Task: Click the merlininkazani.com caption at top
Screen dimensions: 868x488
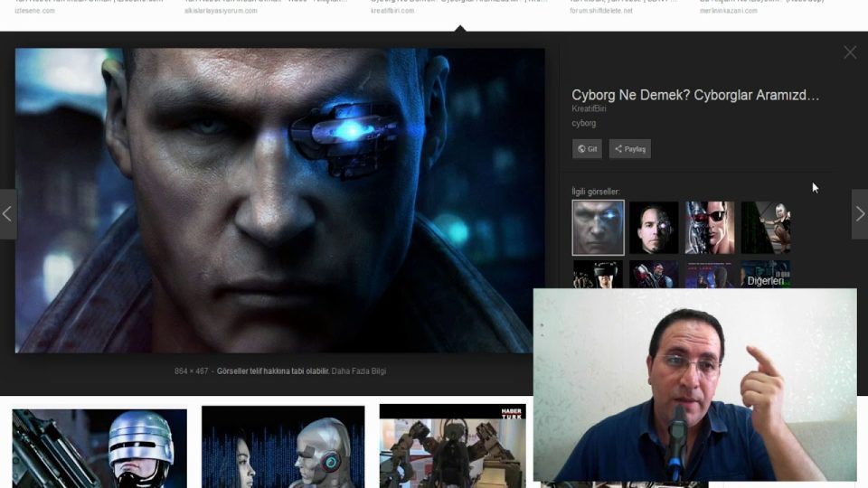Action: pos(729,11)
